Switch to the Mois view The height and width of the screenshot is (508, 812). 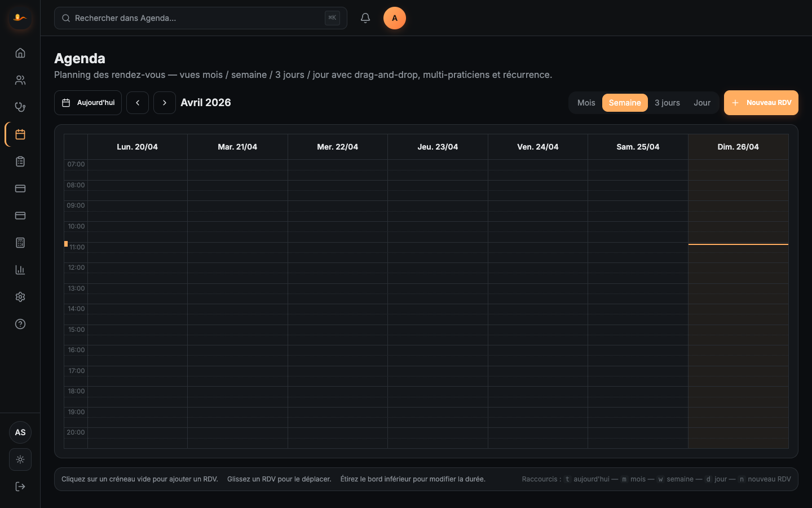click(x=586, y=103)
